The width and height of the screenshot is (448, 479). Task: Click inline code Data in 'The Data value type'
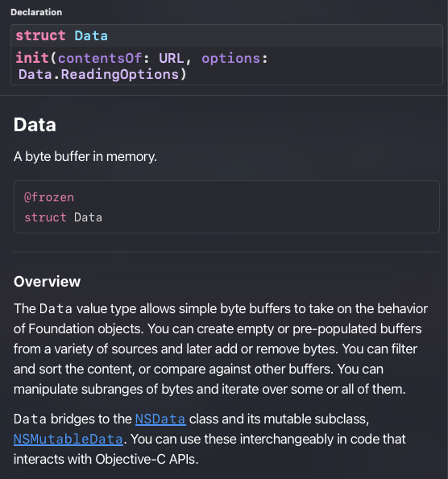56,309
